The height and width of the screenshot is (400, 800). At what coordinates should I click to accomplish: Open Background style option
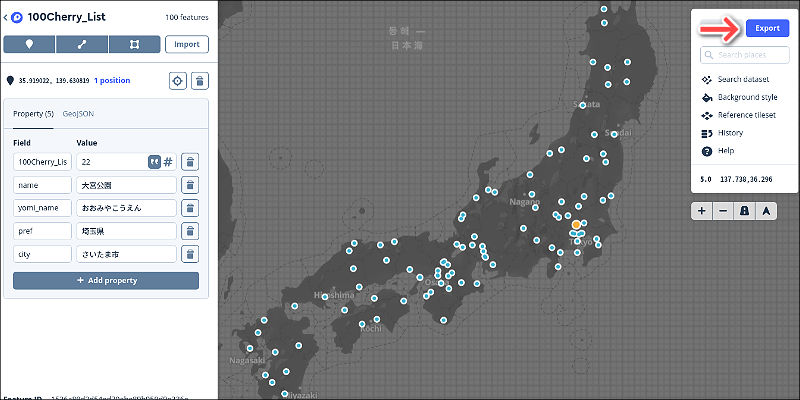pos(739,97)
